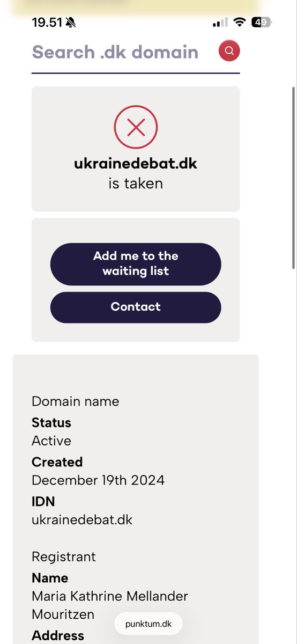Open the Contact button
This screenshot has width=297, height=644.
click(x=136, y=307)
